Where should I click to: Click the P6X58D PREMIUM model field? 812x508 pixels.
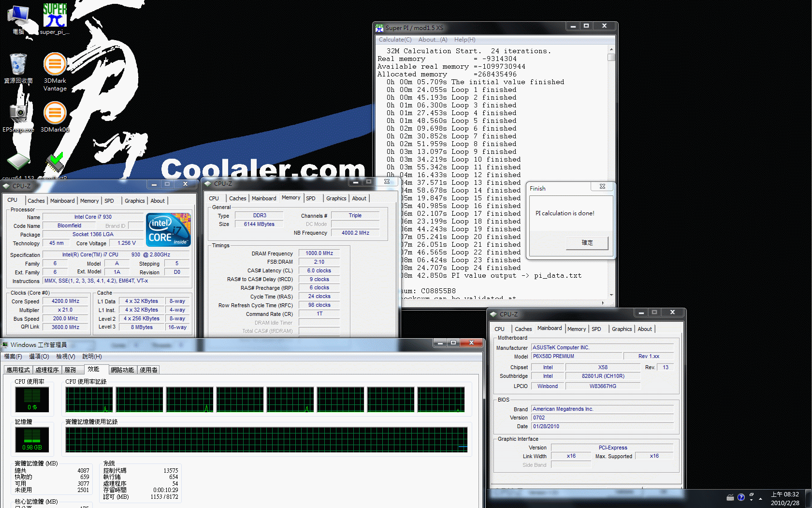point(576,356)
